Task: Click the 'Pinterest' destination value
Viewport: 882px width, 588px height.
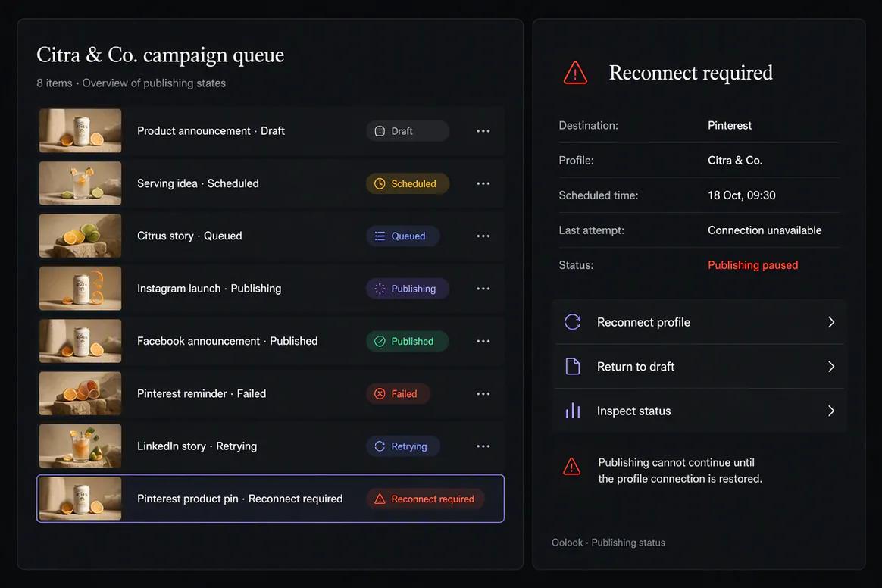Action: point(730,126)
